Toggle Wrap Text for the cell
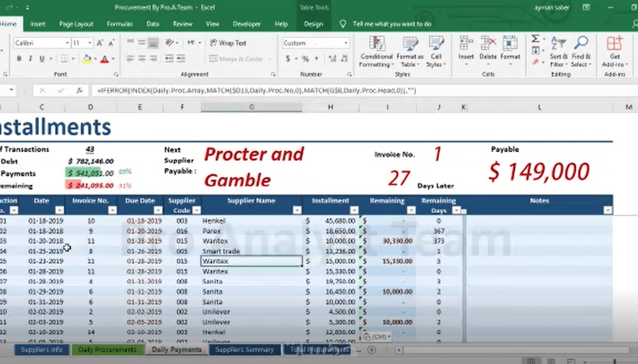This screenshot has width=638, height=364. click(x=228, y=43)
